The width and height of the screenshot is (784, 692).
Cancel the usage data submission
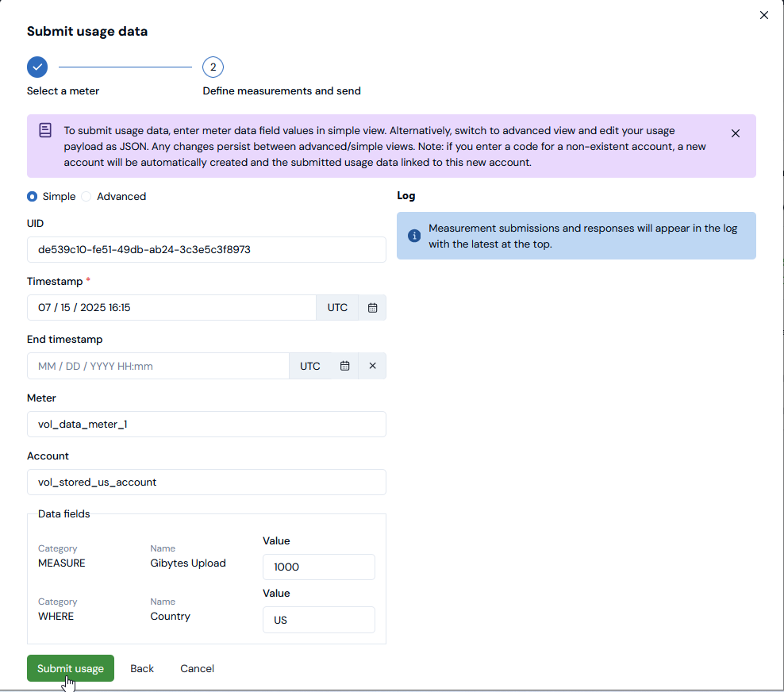pos(197,668)
